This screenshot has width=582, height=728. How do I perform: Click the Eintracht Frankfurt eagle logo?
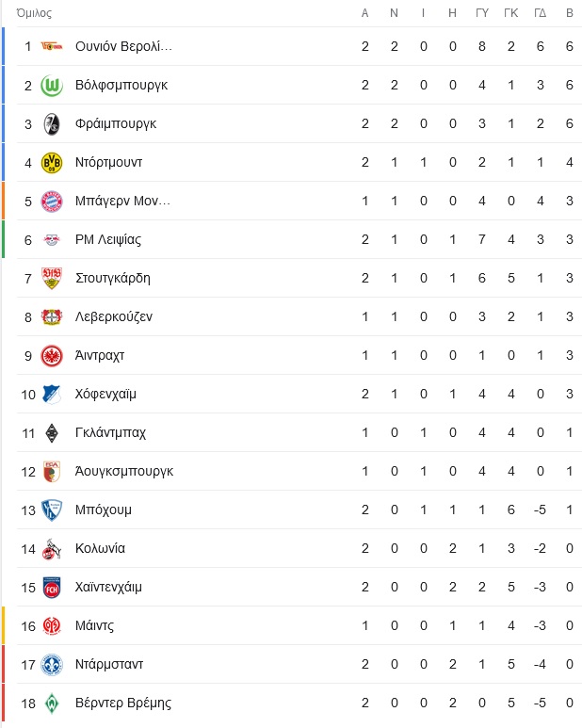tap(52, 356)
